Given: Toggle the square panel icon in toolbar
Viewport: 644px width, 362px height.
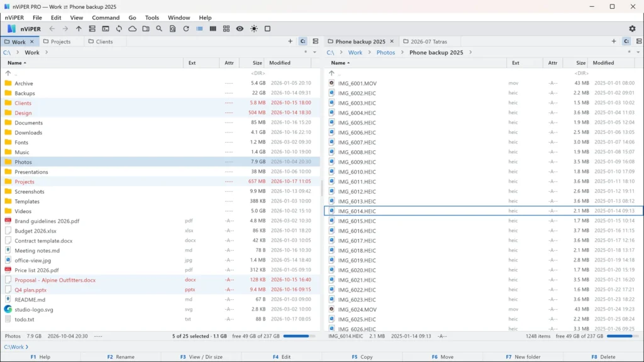Looking at the screenshot, I should pyautogui.click(x=267, y=29).
